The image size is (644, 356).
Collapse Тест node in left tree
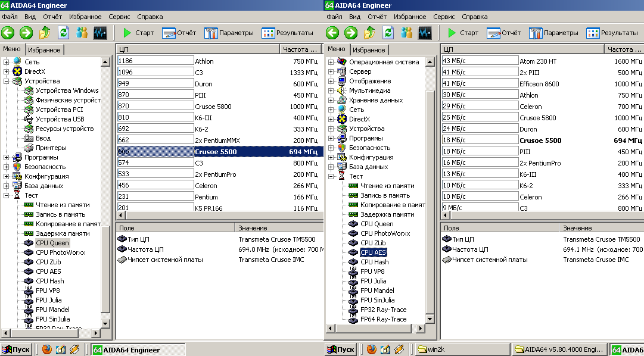point(6,195)
